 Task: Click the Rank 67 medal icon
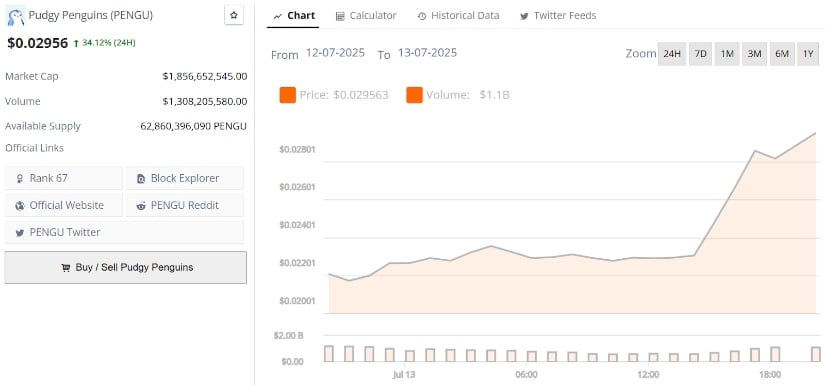point(20,179)
